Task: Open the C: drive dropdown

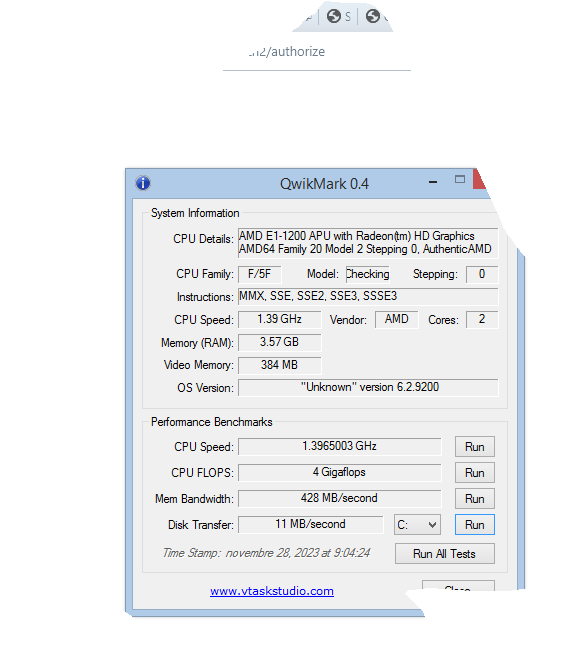Action: [x=417, y=525]
